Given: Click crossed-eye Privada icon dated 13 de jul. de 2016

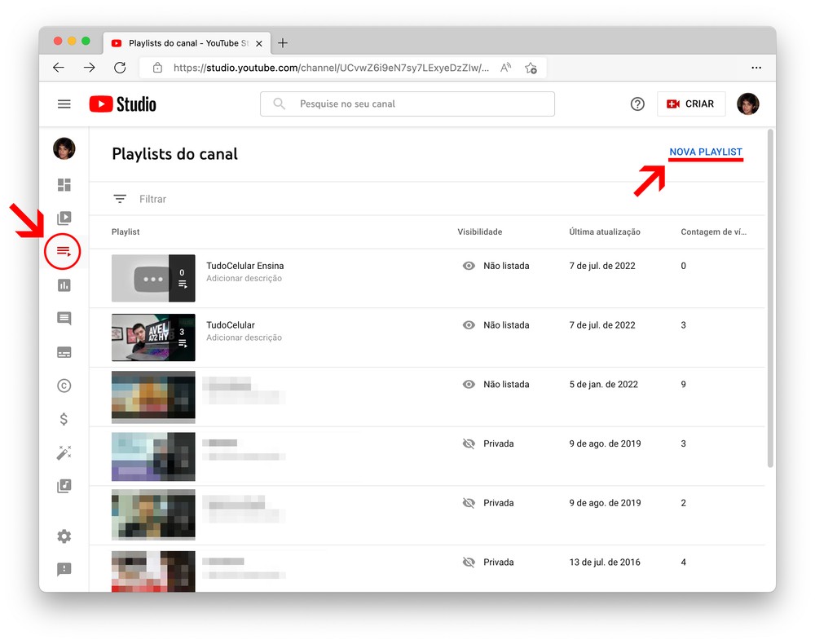Looking at the screenshot, I should (x=469, y=562).
